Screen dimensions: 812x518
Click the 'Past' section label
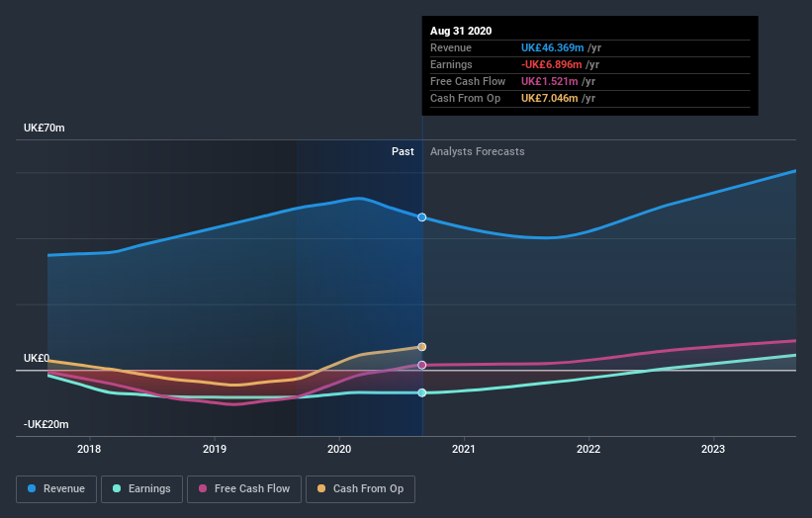click(403, 151)
